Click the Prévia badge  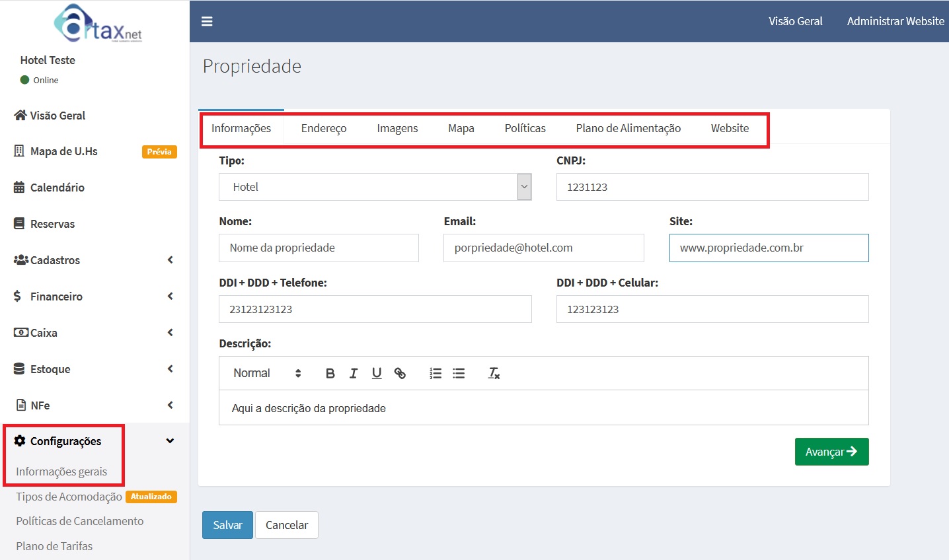tap(159, 152)
